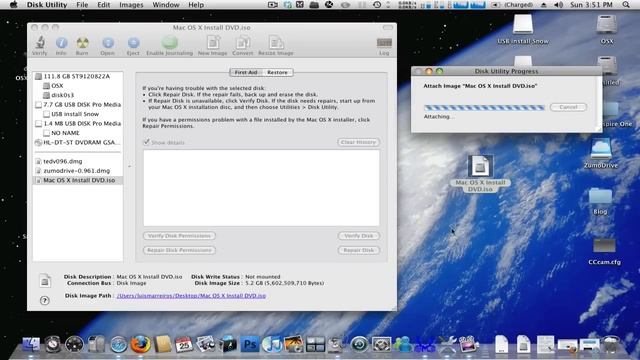Click the Repair Disk button
The height and width of the screenshot is (360, 640).
[x=358, y=250]
